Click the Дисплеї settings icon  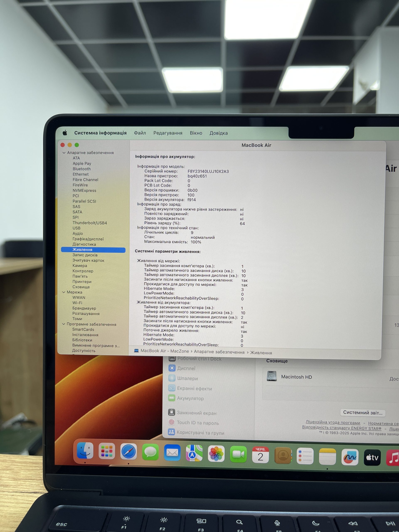coord(172,368)
